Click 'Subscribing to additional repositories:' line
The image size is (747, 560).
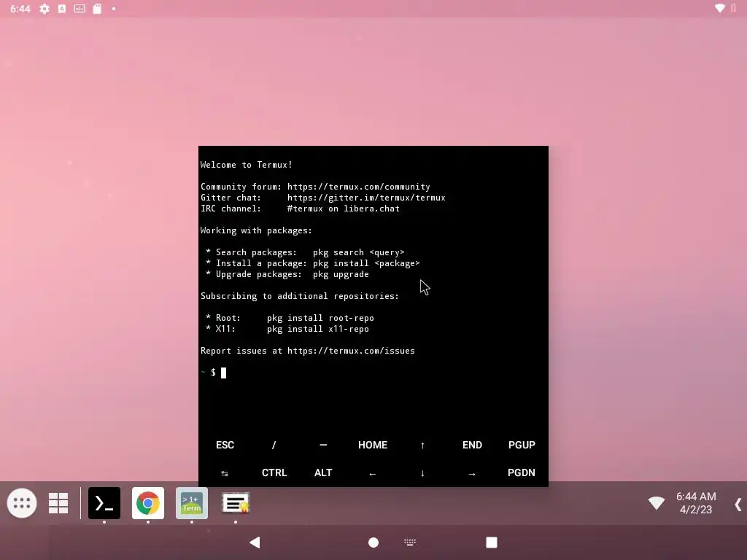tap(300, 296)
